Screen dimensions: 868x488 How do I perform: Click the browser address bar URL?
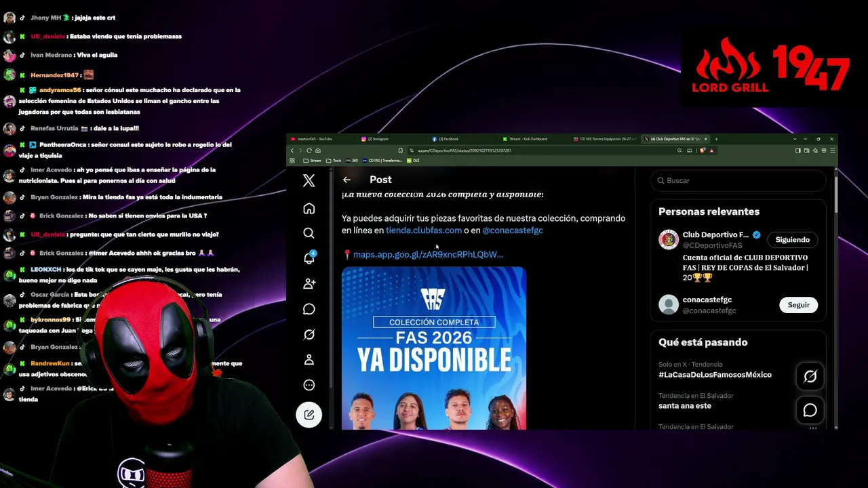tap(465, 150)
